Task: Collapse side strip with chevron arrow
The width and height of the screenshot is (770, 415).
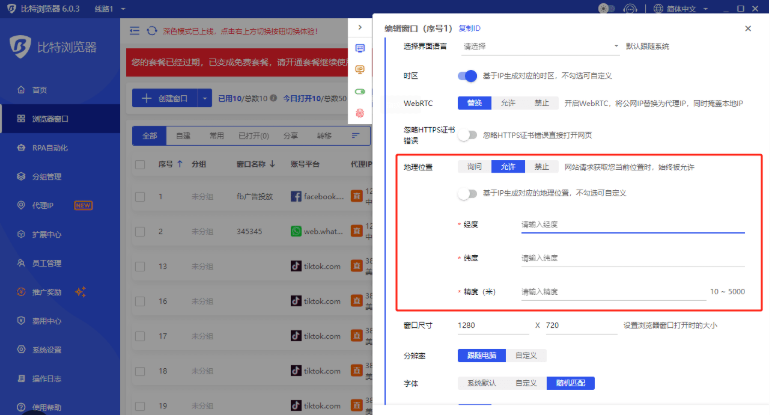Action: (x=360, y=28)
